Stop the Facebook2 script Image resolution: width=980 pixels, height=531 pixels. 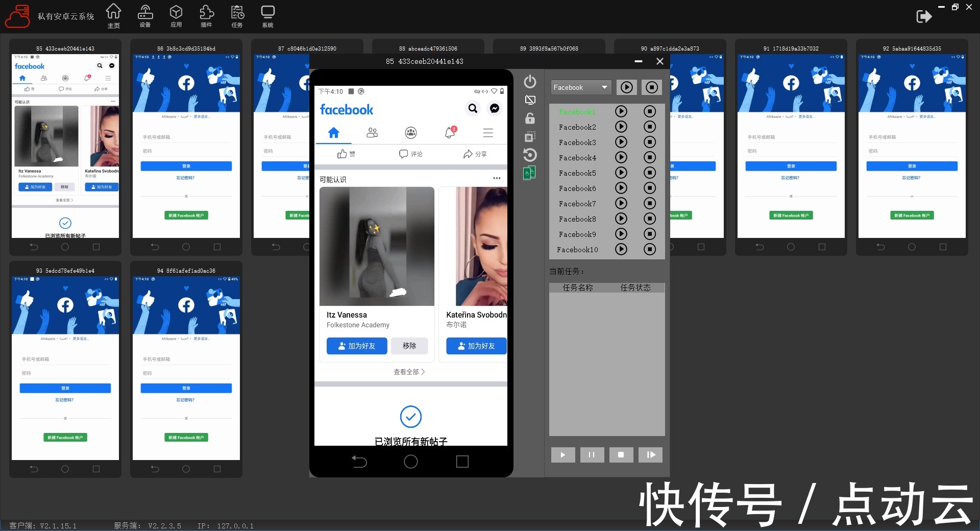[649, 127]
